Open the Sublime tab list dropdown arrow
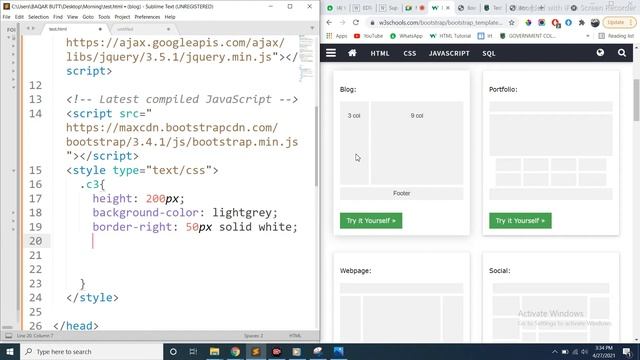 tap(312, 28)
